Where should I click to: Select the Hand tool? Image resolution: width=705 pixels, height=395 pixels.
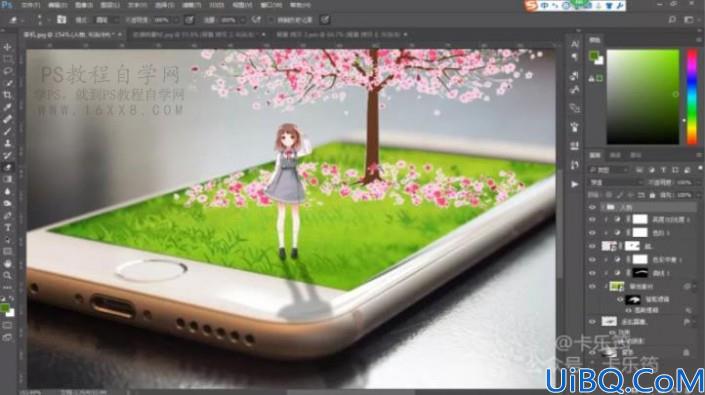coord(8,264)
